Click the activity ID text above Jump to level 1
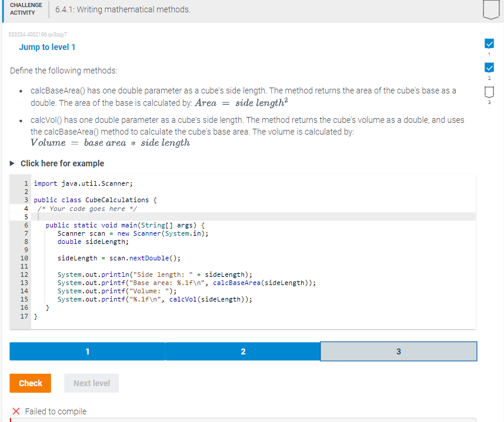This screenshot has height=422, width=504. tap(39, 35)
